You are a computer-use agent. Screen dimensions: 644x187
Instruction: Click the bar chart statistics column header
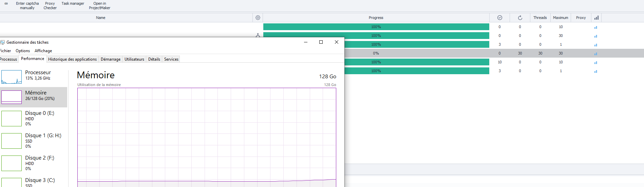tap(596, 18)
